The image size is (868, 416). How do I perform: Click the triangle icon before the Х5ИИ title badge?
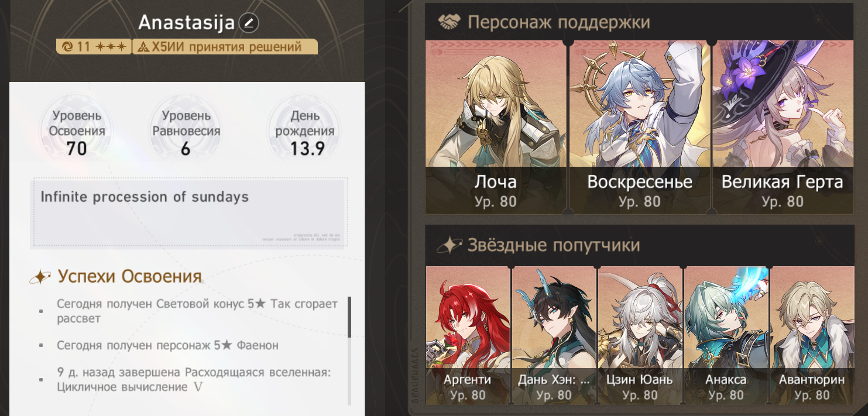point(143,47)
